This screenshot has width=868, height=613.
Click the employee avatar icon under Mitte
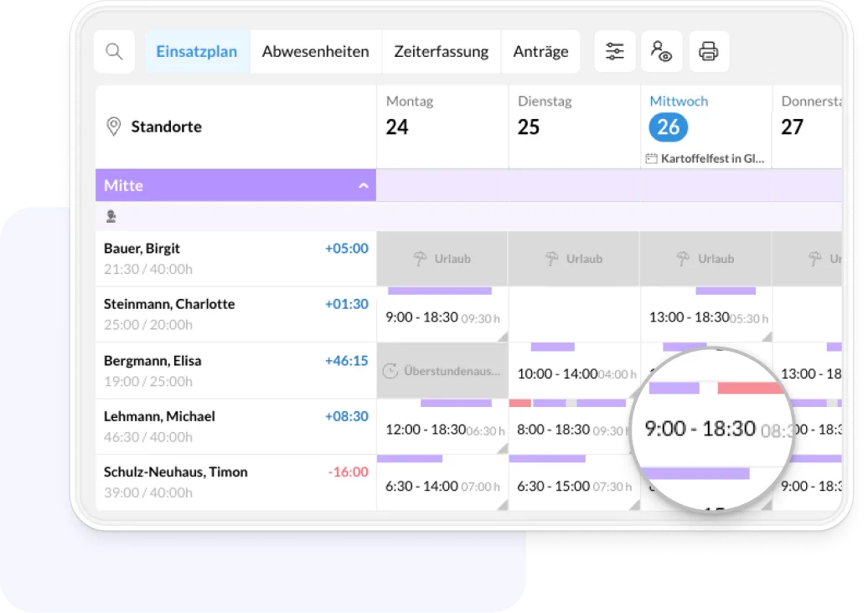[111, 216]
